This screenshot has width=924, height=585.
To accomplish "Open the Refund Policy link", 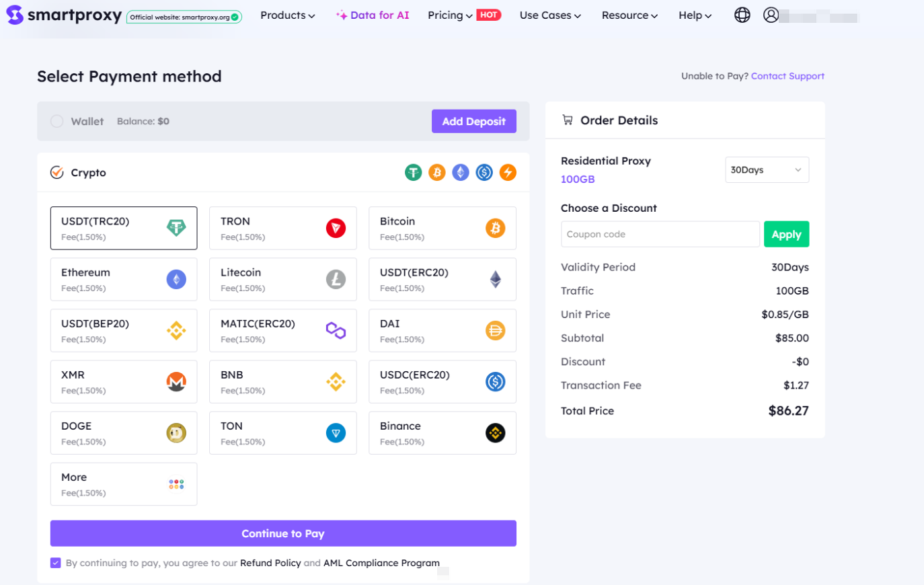I will 270,563.
